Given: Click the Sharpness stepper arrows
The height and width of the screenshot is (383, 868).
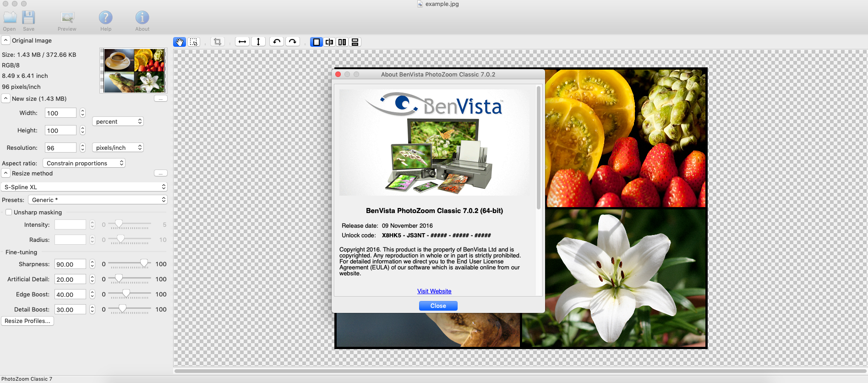Looking at the screenshot, I should [92, 264].
